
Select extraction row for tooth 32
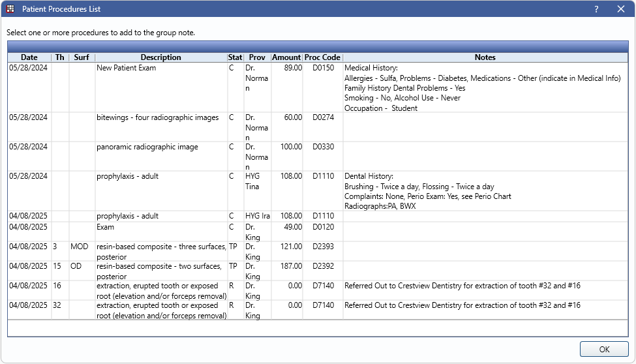pyautogui.click(x=160, y=305)
